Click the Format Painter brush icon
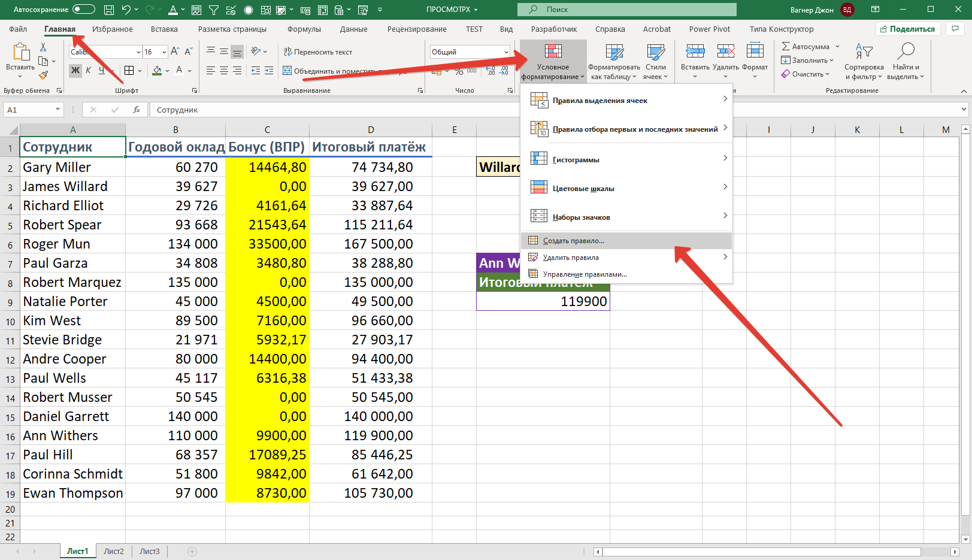 tap(43, 75)
